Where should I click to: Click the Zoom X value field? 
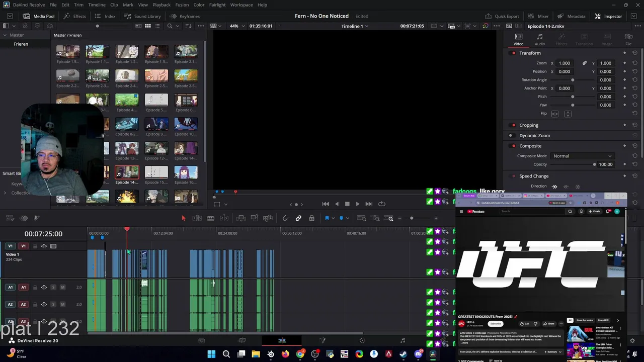point(565,63)
